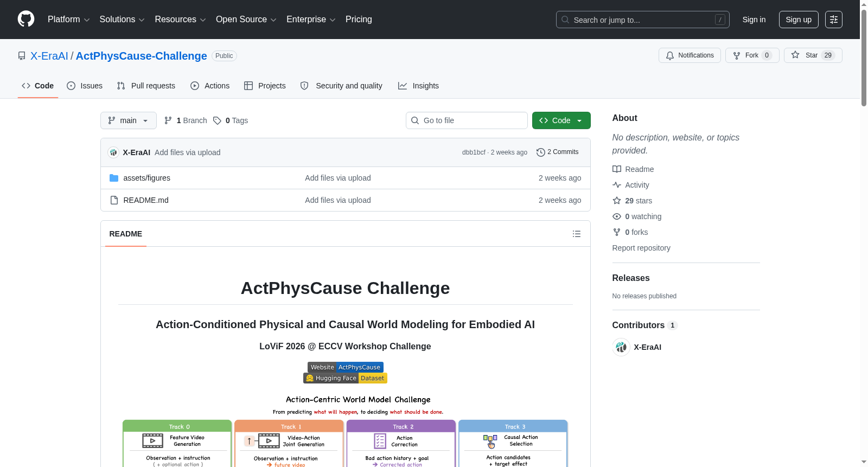This screenshot has width=868, height=467.
Task: Open the README.md file
Action: pos(146,200)
